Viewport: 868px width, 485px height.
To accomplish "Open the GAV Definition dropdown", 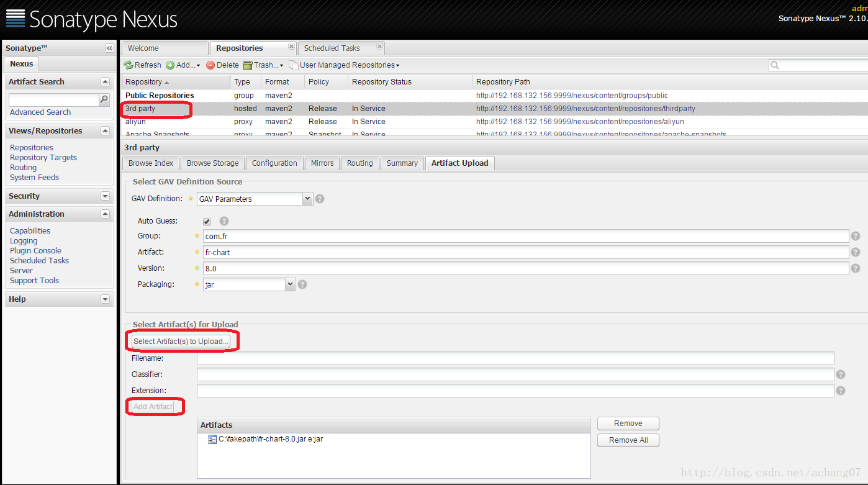I will [307, 199].
